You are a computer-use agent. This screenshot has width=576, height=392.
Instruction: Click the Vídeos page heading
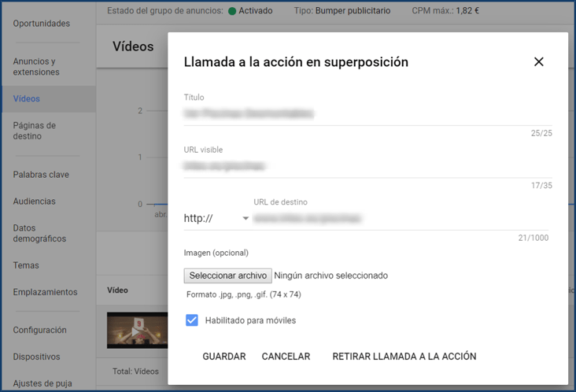133,46
